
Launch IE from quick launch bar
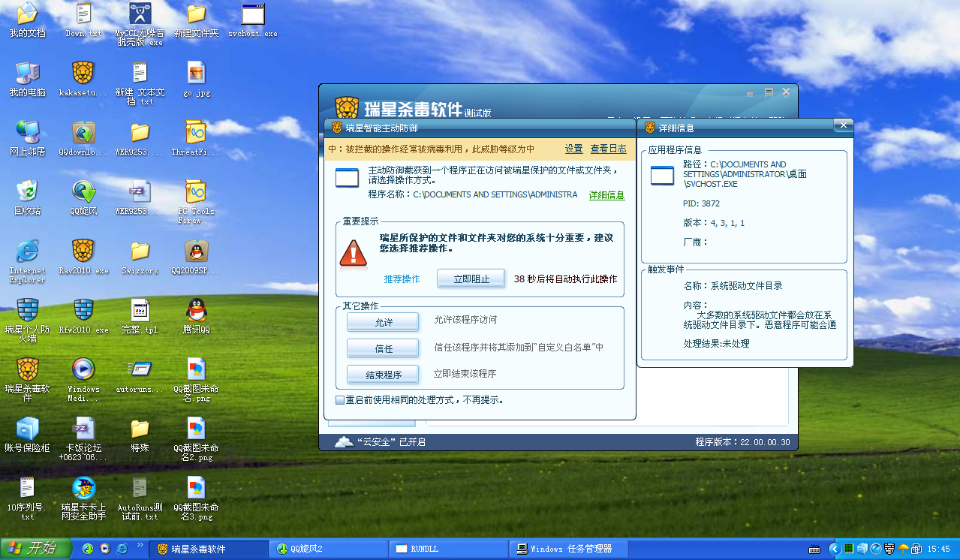(122, 549)
